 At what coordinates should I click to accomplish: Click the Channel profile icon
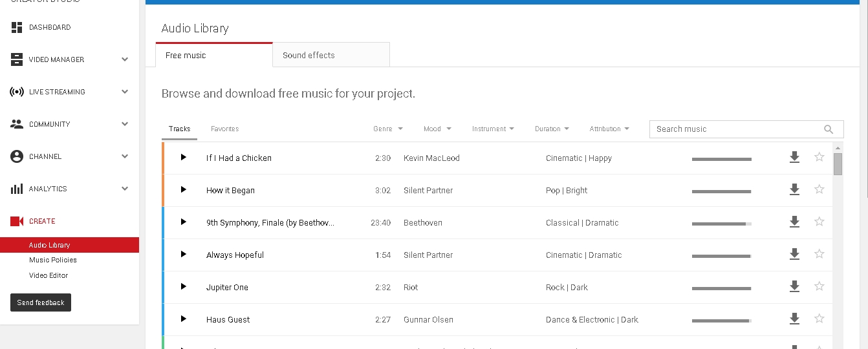pos(17,156)
